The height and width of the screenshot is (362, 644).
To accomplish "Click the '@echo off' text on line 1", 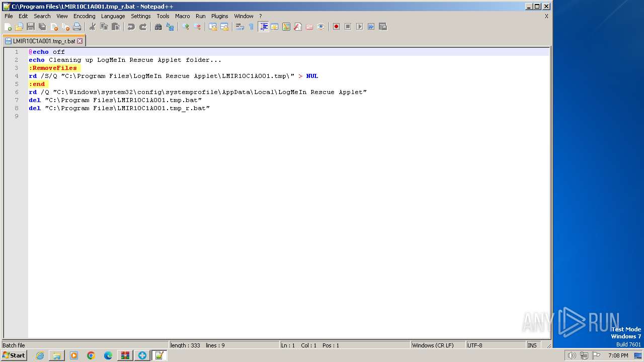I will pyautogui.click(x=47, y=52).
